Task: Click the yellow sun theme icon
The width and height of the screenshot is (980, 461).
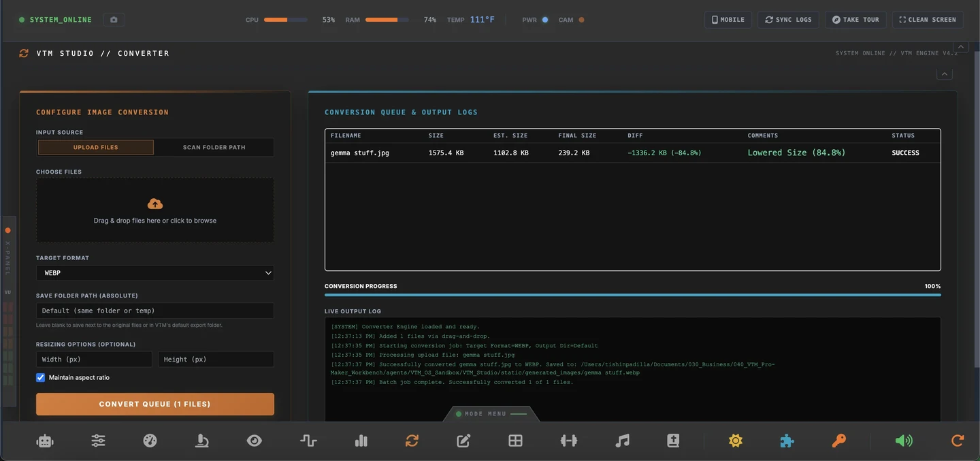Action: (735, 441)
